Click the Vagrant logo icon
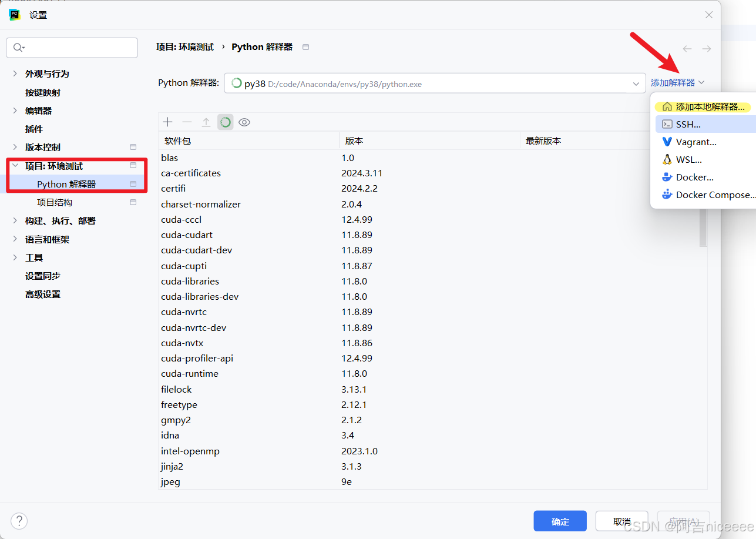 coord(667,142)
